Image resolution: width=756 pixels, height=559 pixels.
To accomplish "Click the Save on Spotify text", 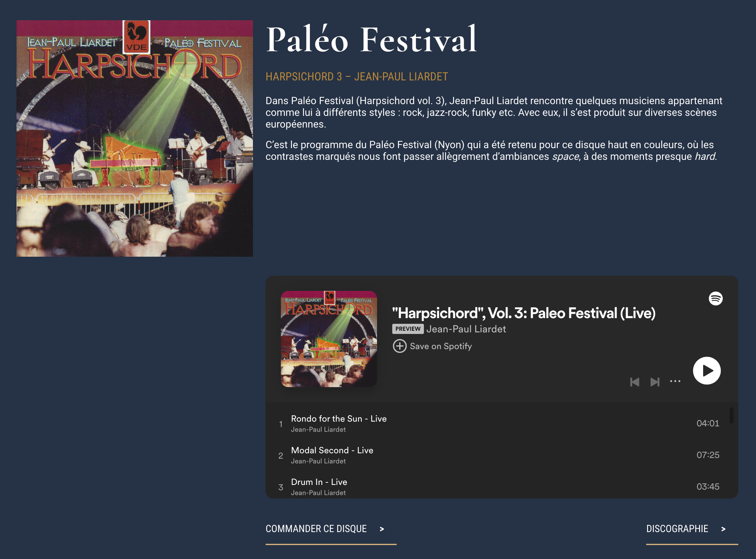I will point(441,346).
